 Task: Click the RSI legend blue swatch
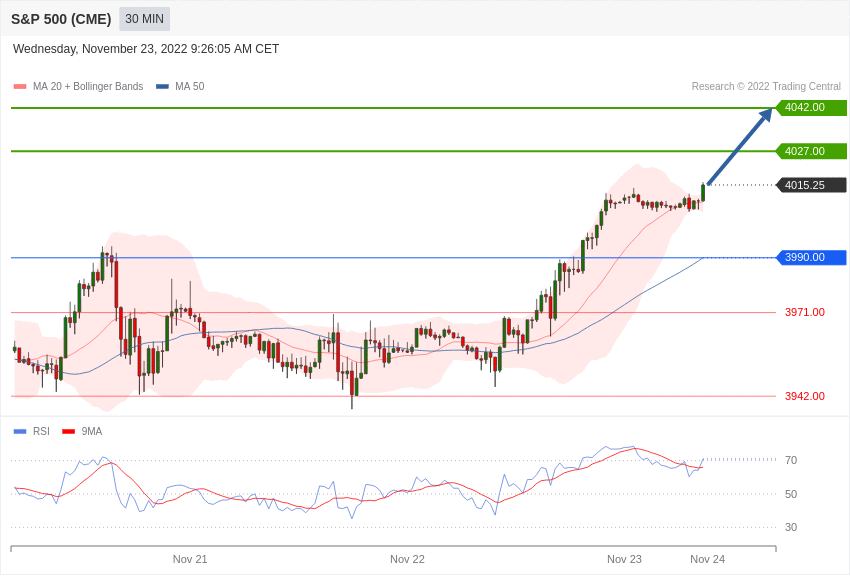tap(20, 431)
